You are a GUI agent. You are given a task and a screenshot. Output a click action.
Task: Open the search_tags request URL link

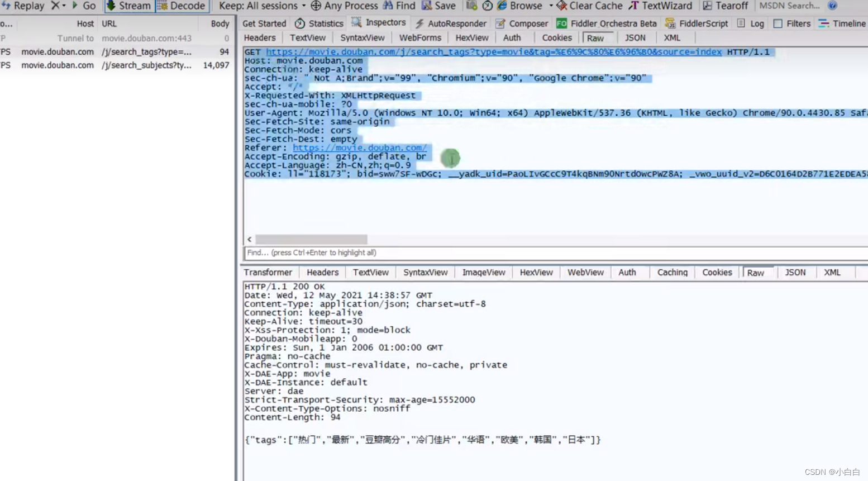494,52
